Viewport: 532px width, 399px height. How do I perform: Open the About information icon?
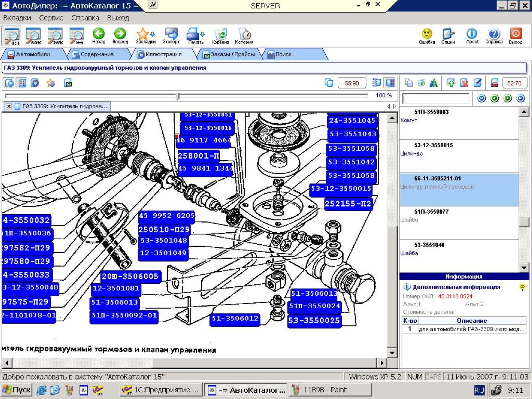coord(472,35)
